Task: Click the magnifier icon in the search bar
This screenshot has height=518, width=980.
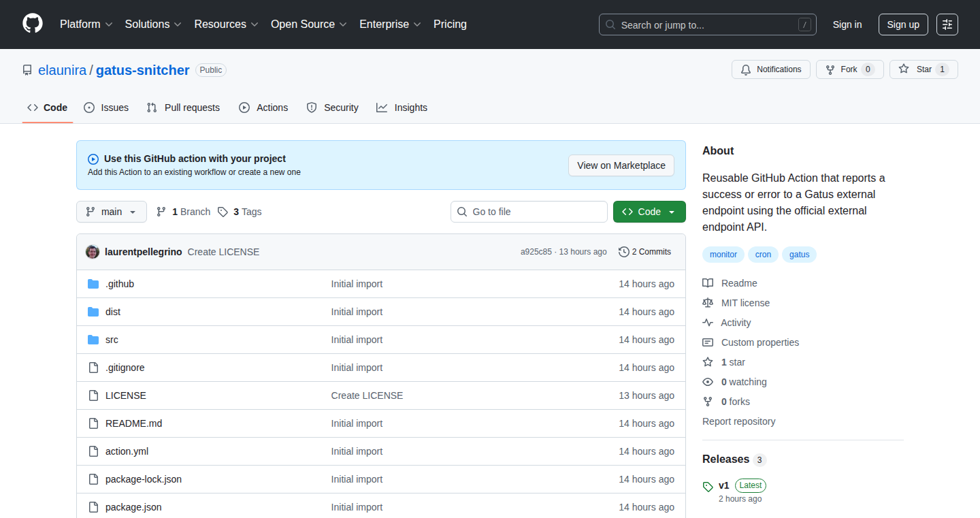Action: (x=610, y=25)
